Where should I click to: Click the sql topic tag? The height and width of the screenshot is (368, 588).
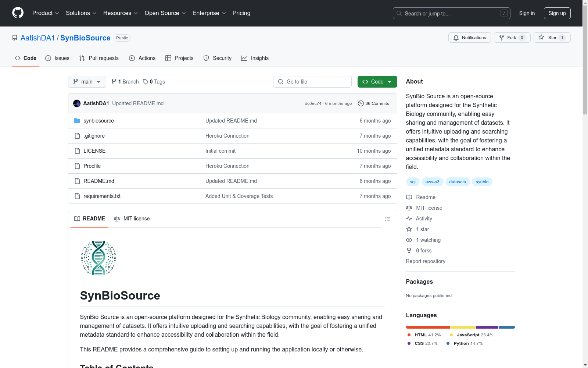coord(413,182)
